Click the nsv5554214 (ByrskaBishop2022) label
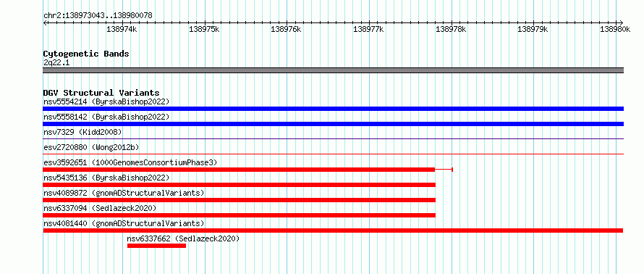The width and height of the screenshot is (644, 274). click(x=106, y=101)
